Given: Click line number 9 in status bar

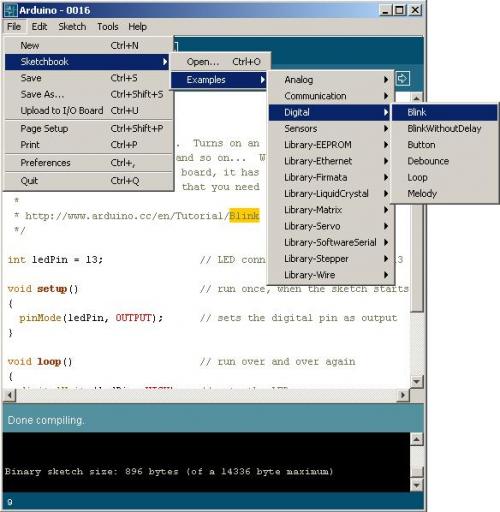Looking at the screenshot, I should pyautogui.click(x=10, y=502).
